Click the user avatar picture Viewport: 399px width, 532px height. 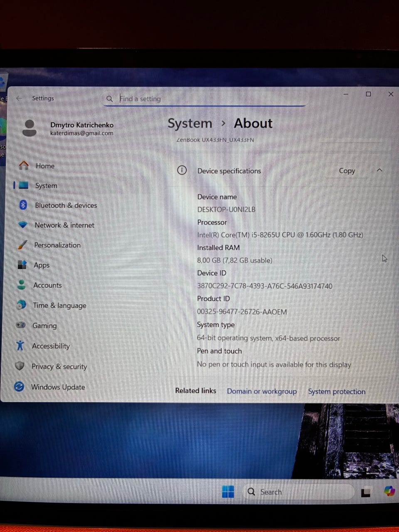(30, 128)
